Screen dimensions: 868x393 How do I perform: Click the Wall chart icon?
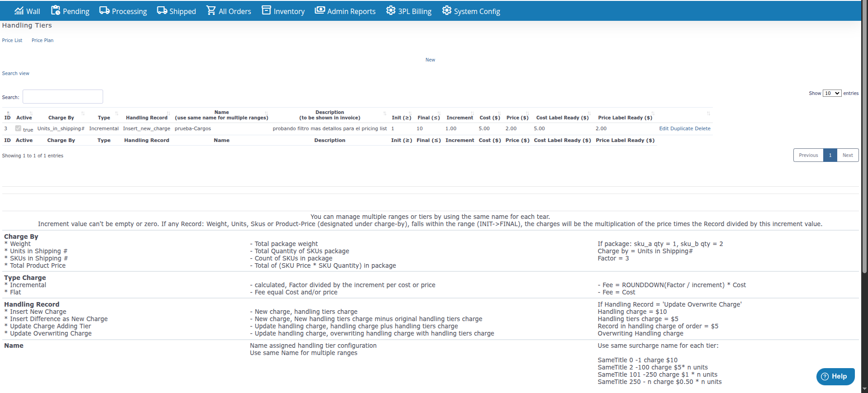(19, 11)
